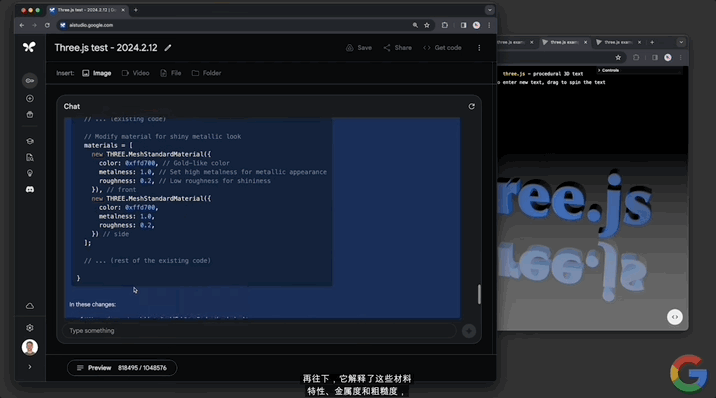Click the Chrome profile avatar in front window

point(476,26)
